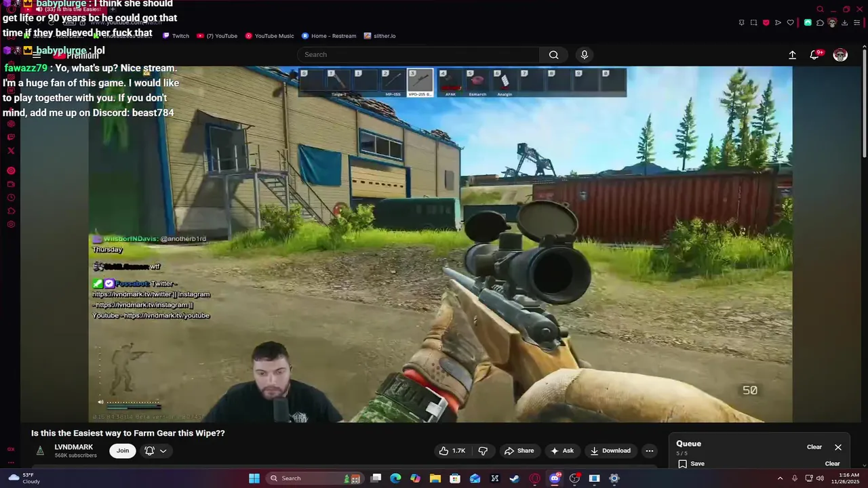Dislike the video with thumbs down
Screen dimensions: 868x488
tap(483, 451)
